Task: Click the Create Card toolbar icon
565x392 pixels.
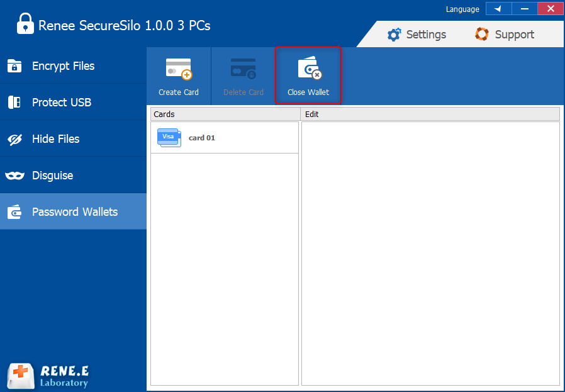Action: (x=178, y=76)
